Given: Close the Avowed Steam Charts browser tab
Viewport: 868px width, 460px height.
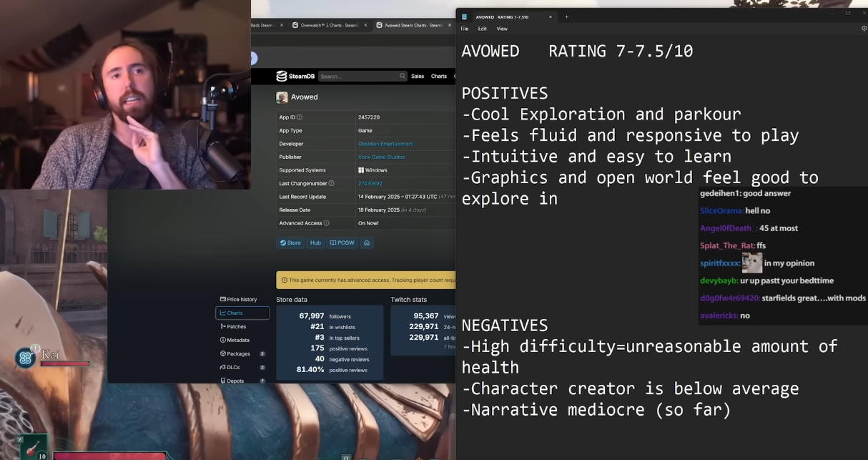Looking at the screenshot, I should click(450, 25).
